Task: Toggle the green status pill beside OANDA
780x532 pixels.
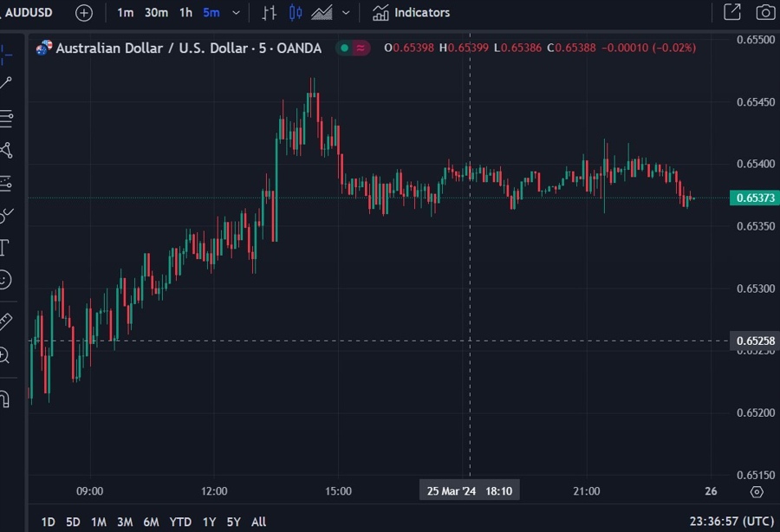Action: point(343,49)
